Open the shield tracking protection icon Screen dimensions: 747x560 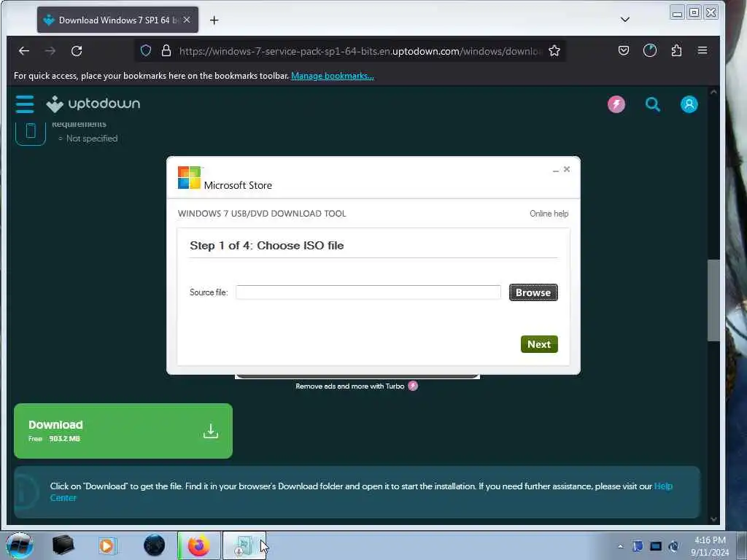pyautogui.click(x=146, y=50)
